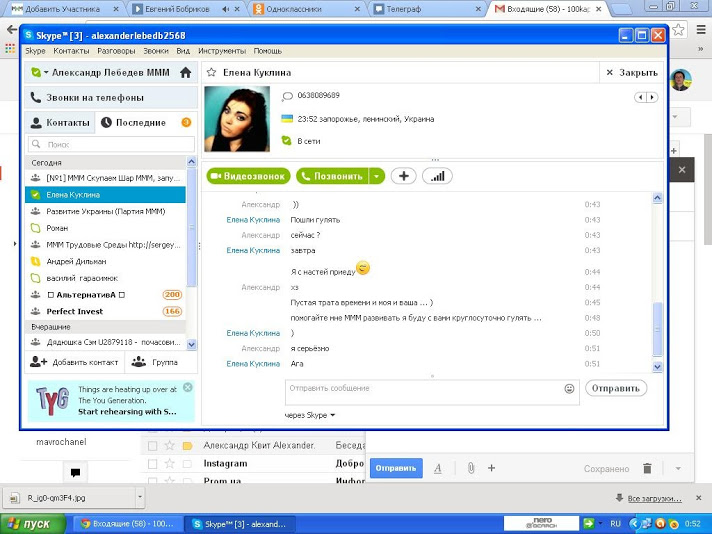Mute audio icon on Евгений Бобриков tab
The width and height of the screenshot is (712, 534).
[225, 9]
